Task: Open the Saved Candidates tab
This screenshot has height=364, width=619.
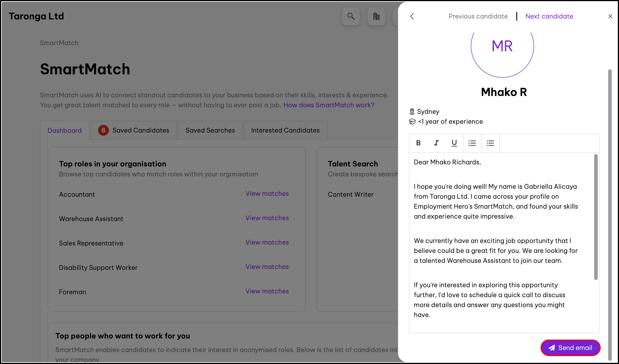Action: point(134,130)
